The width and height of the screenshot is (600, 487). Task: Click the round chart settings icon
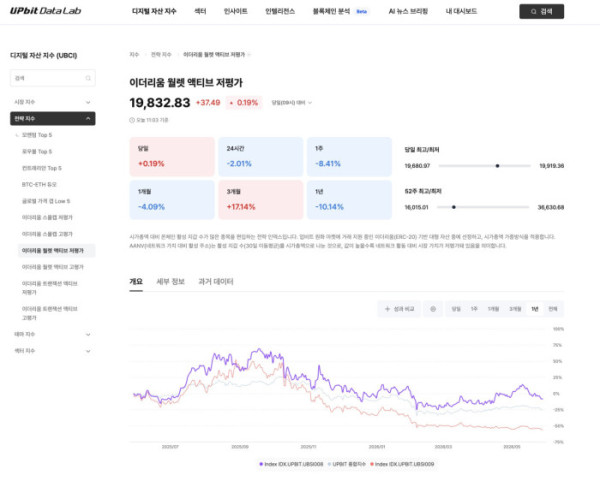pos(433,309)
